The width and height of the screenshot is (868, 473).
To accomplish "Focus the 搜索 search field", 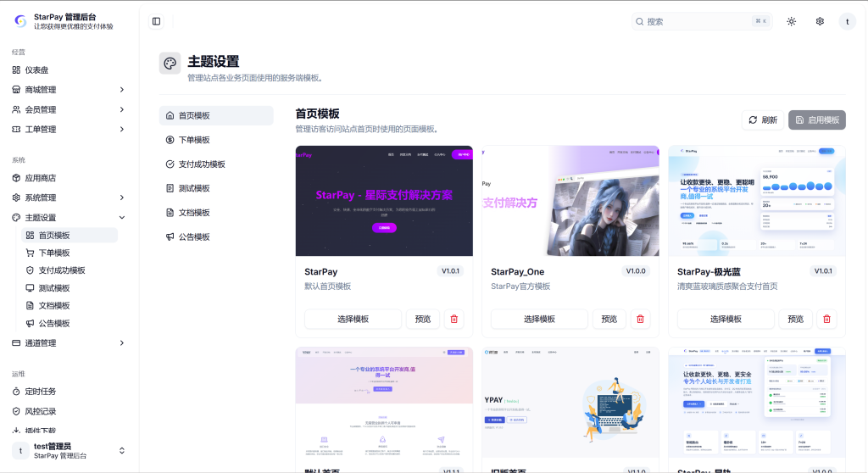I will [x=702, y=21].
